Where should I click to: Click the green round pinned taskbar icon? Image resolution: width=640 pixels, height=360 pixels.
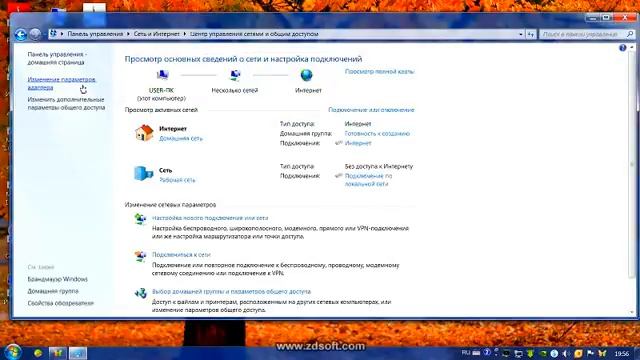(x=38, y=353)
